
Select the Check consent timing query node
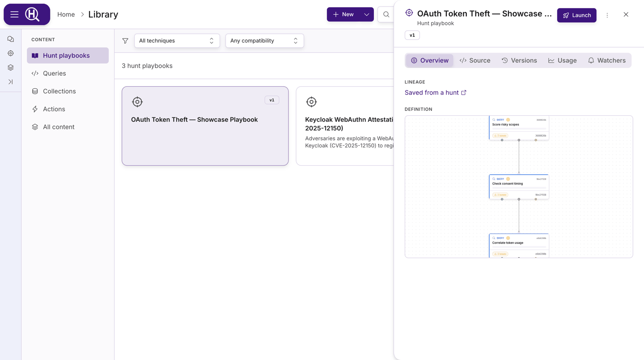coord(519,187)
